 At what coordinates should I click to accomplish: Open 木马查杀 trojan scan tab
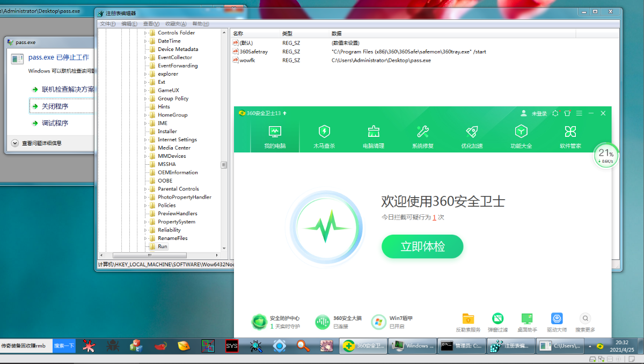pos(324,137)
